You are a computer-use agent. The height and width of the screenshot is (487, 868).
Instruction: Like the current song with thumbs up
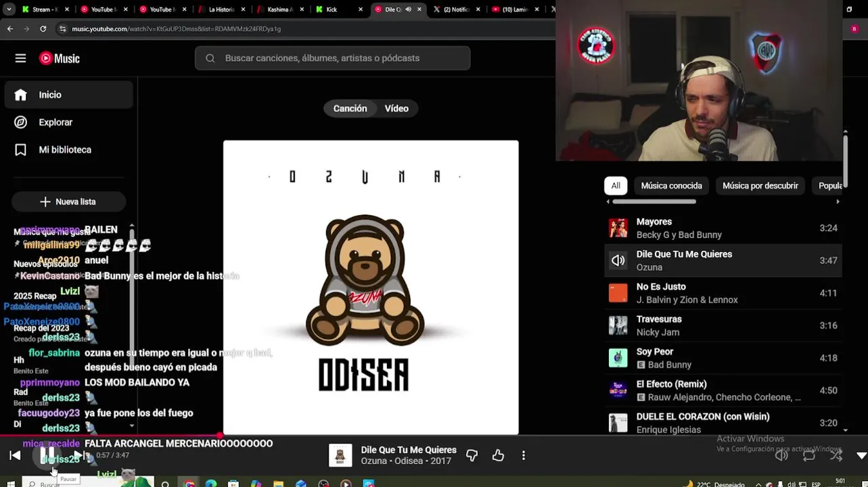pos(498,455)
